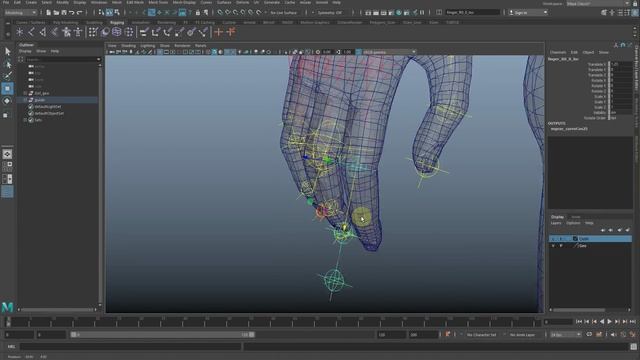Click the range slider left handle
640x360 pixels.
click(x=73, y=335)
